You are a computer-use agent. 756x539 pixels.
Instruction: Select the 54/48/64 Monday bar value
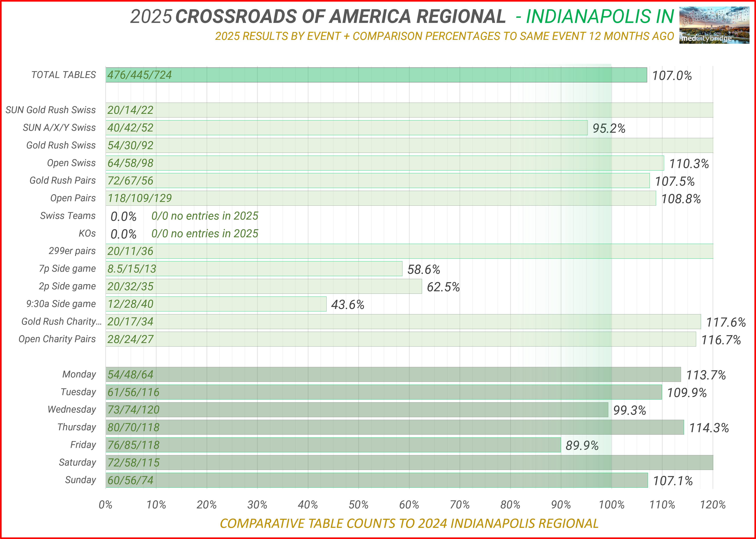130,375
